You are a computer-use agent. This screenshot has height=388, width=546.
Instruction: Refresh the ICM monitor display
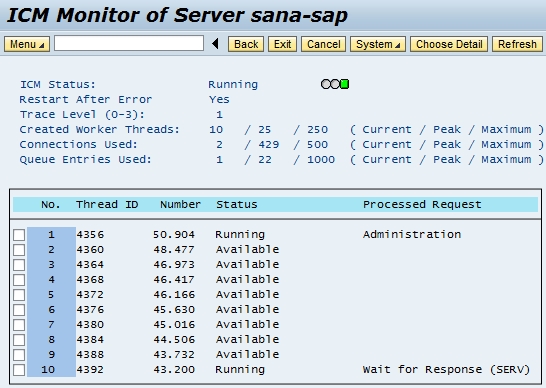coord(517,44)
